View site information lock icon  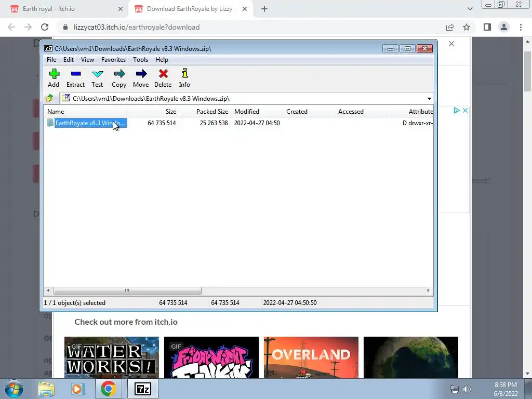pyautogui.click(x=65, y=27)
